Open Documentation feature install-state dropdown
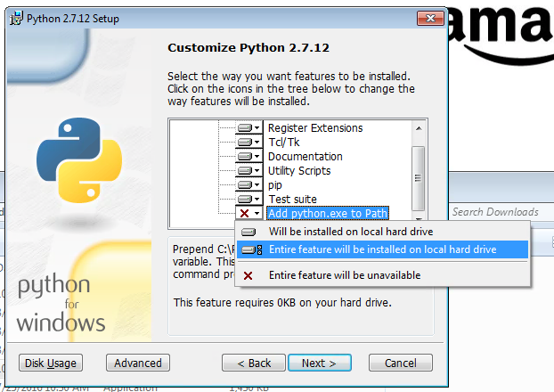This screenshot has width=554, height=392. (249, 156)
